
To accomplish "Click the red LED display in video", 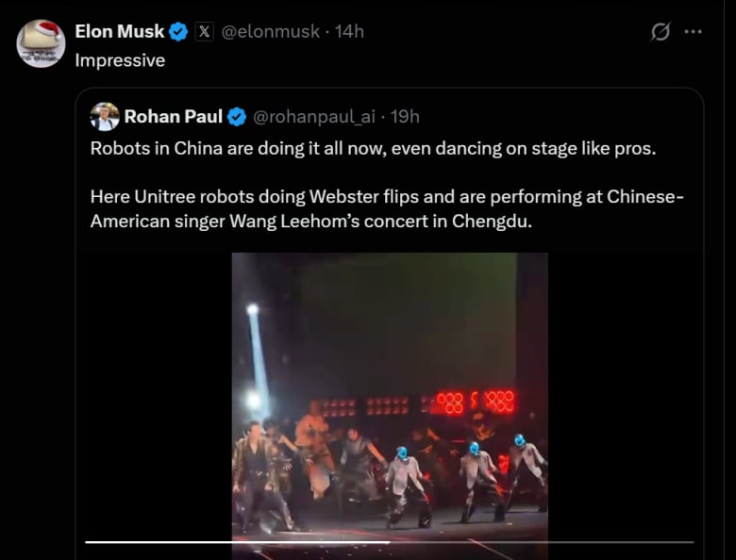I will coord(474,403).
